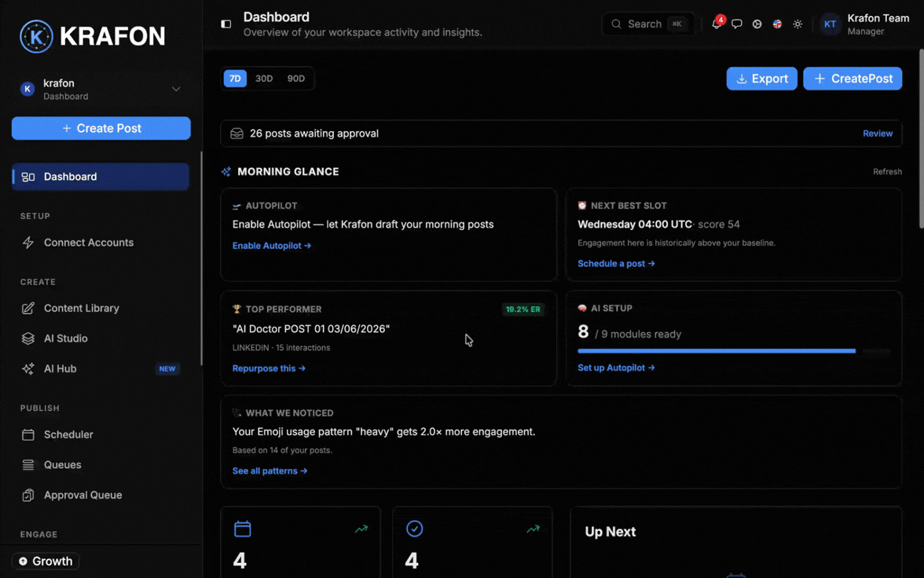Click the Next Best Slot alarm clock icon
This screenshot has width=924, height=578.
582,206
